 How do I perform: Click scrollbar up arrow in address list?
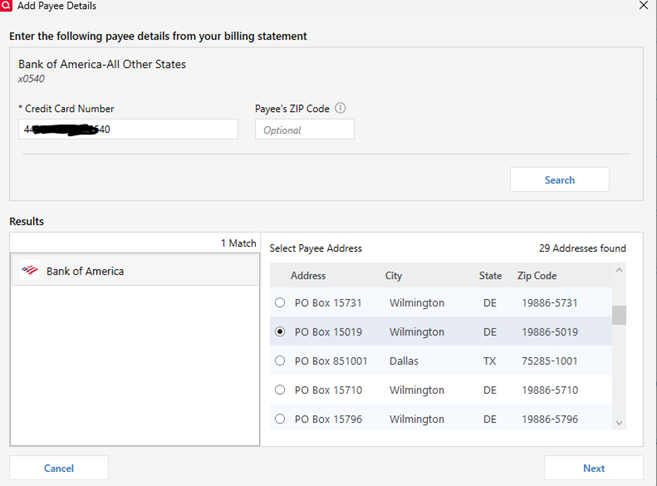click(619, 271)
